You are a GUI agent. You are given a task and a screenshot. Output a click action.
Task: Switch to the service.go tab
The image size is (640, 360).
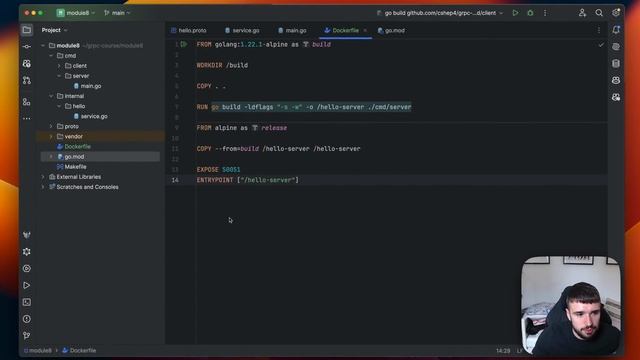click(242, 30)
